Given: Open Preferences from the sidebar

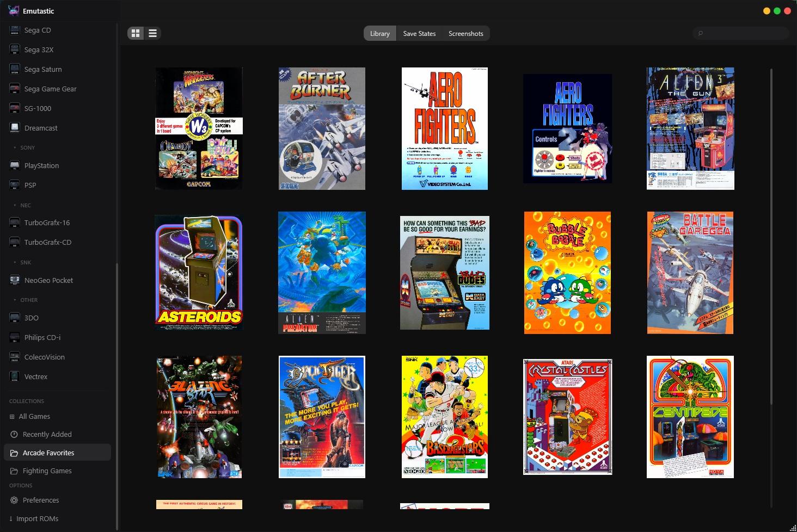Looking at the screenshot, I should point(41,500).
